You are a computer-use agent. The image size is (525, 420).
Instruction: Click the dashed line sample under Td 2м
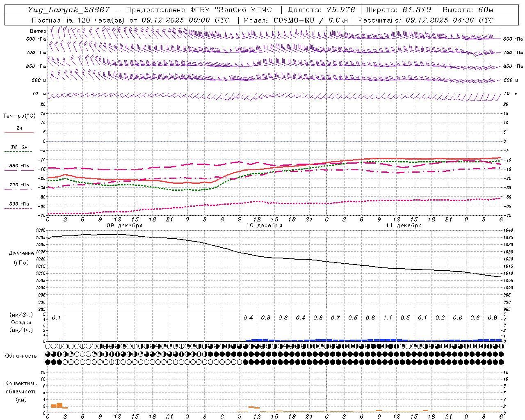point(18,152)
